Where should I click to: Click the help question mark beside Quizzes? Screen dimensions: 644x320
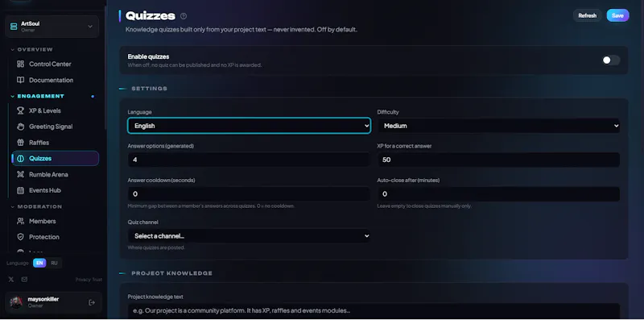coord(184,16)
